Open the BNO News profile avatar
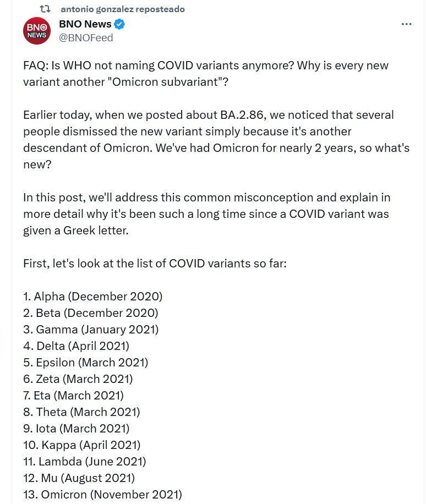 tap(37, 30)
